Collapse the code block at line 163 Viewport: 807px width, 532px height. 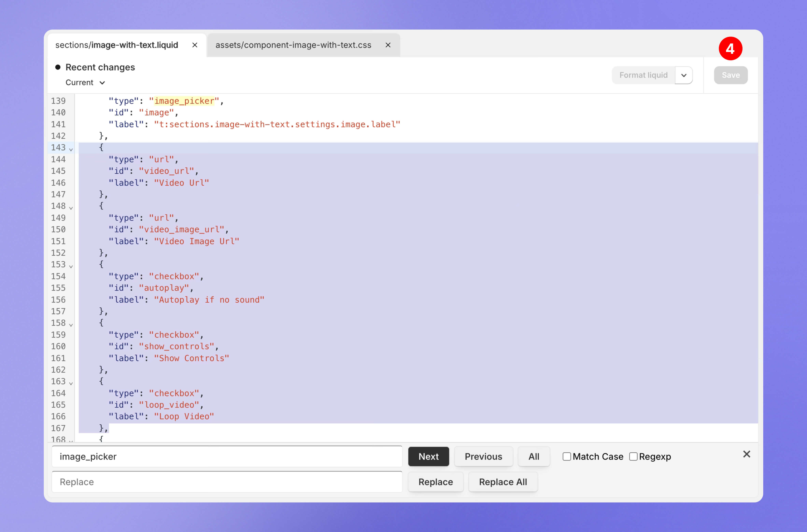[x=71, y=383]
